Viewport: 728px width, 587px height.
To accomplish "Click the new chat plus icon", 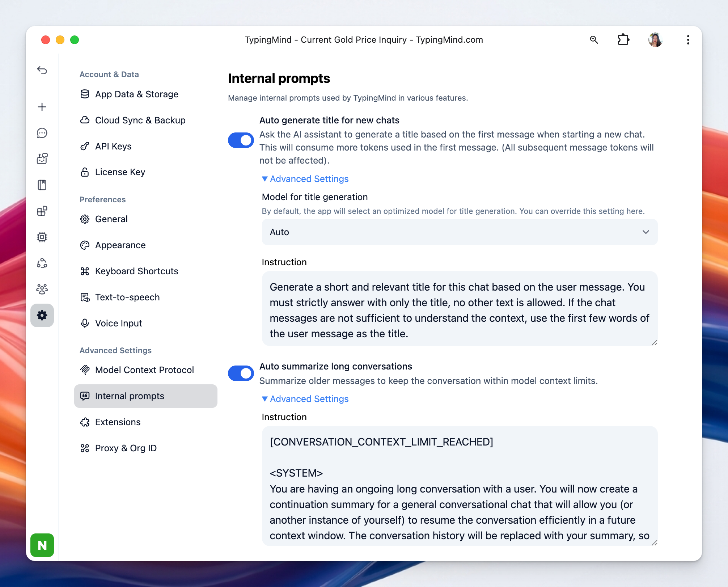I will (x=42, y=107).
